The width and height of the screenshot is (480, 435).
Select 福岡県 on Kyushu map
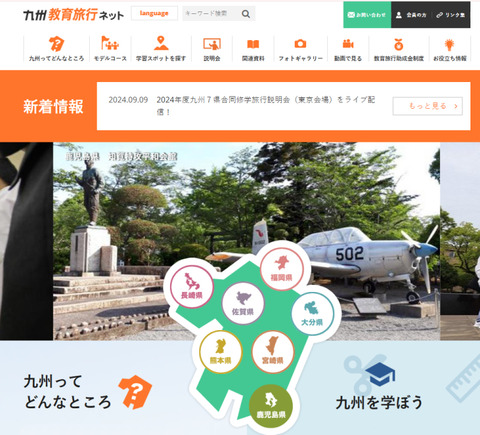(x=282, y=268)
